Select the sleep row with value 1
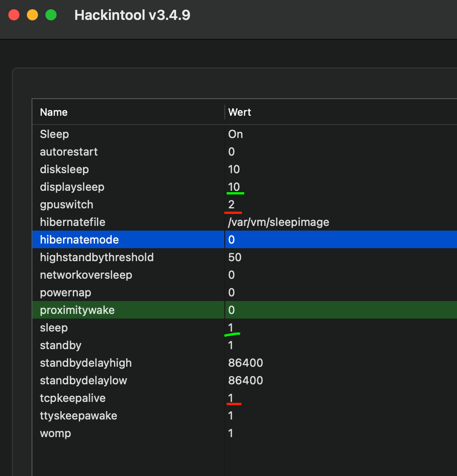Viewport: 457px width, 476px height. (x=245, y=328)
